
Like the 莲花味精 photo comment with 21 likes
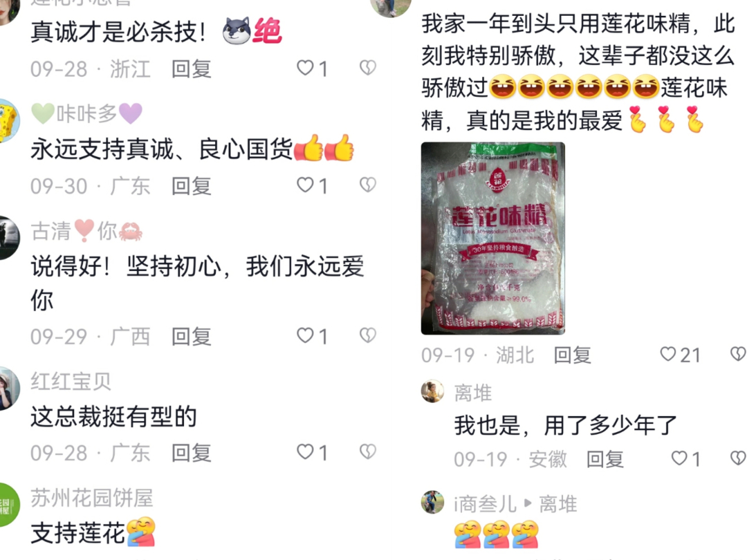click(680, 355)
